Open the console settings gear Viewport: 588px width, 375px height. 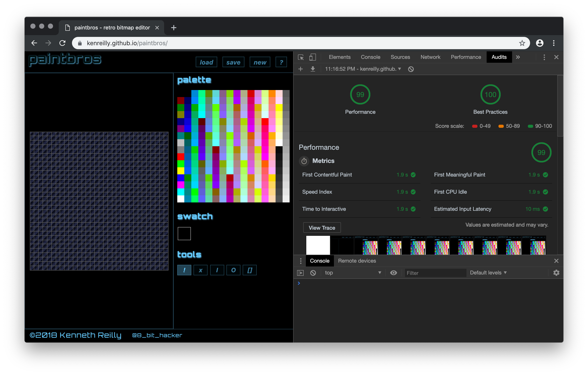pyautogui.click(x=556, y=273)
